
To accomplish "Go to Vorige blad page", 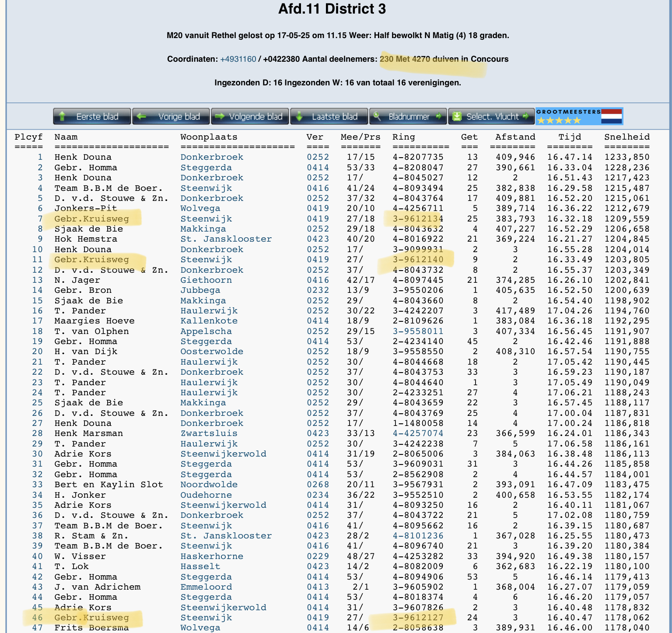I will (x=171, y=116).
